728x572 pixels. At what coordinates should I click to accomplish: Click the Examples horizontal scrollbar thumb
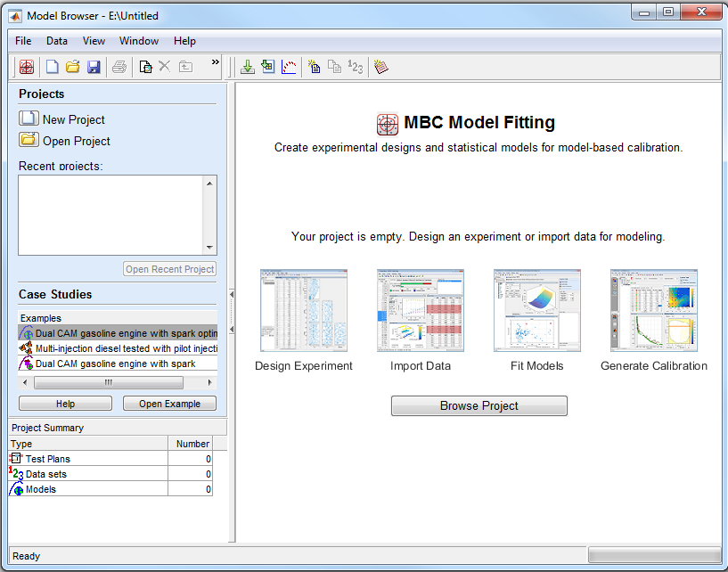tap(109, 382)
